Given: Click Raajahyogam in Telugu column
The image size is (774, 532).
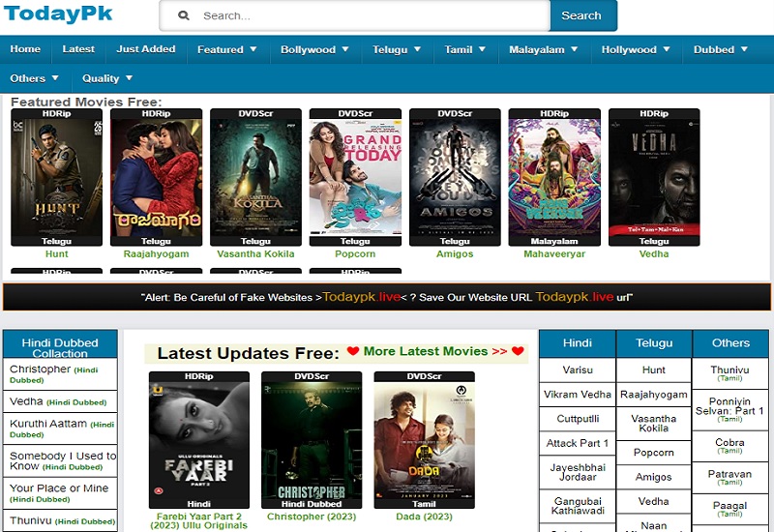Looking at the screenshot, I should [654, 395].
